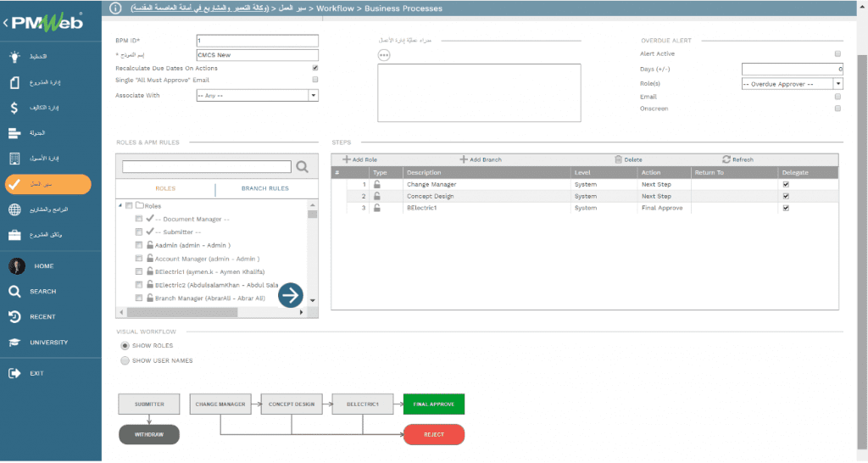Open the Associate With dropdown

(314, 95)
